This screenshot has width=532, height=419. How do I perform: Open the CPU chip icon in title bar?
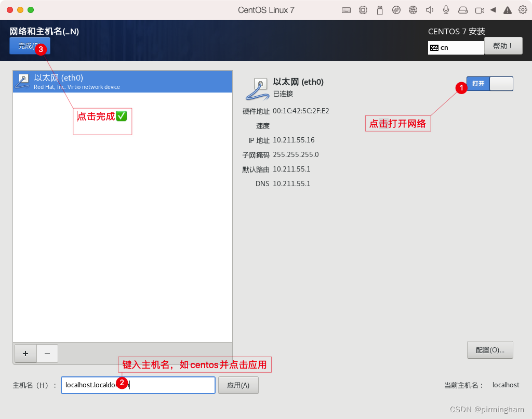point(363,10)
